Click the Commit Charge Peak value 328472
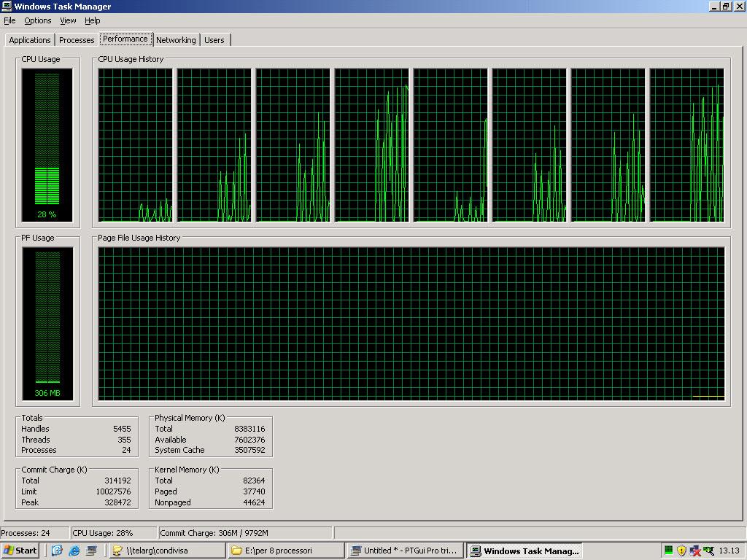The height and width of the screenshot is (560, 747). (117, 502)
